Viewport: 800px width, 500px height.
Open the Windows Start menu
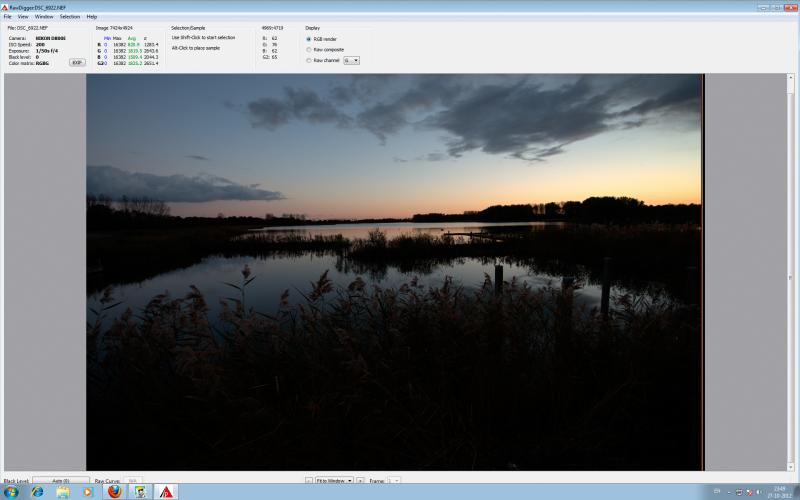11,492
